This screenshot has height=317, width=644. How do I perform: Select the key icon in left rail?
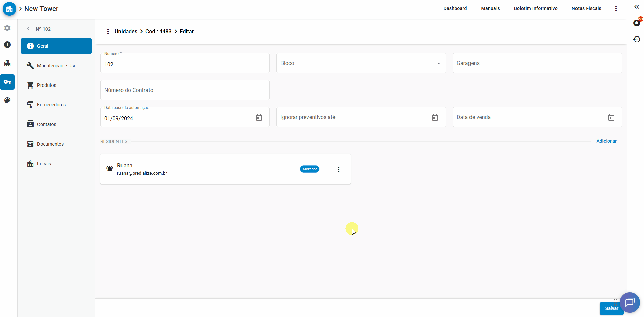click(x=7, y=82)
